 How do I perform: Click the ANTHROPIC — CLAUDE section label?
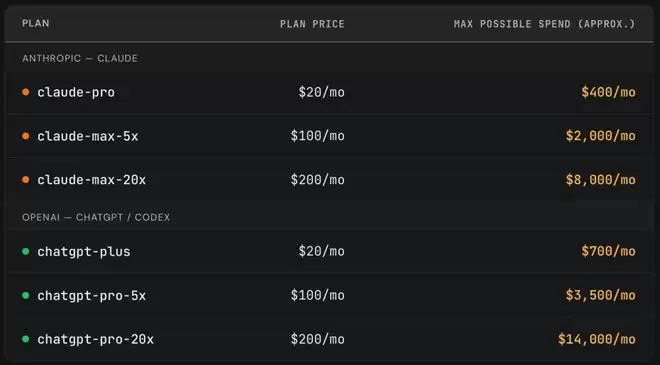click(80, 58)
